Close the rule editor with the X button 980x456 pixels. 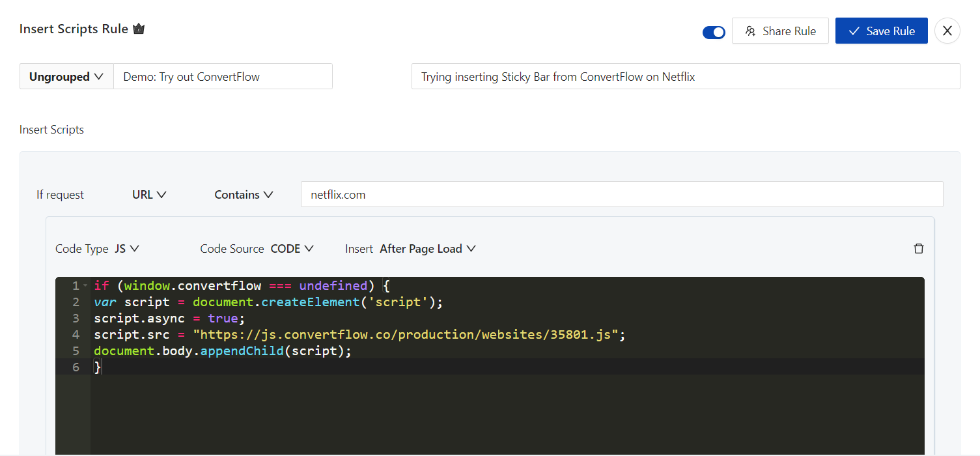pyautogui.click(x=947, y=31)
